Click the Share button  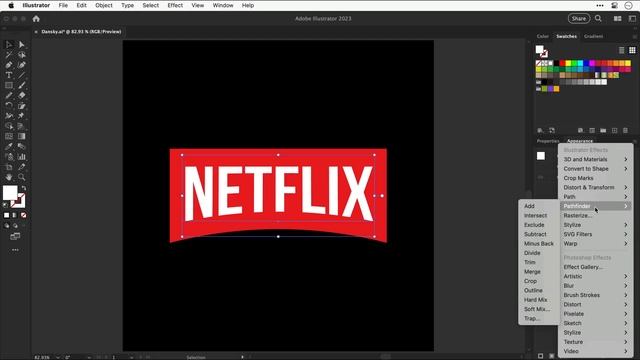pos(579,19)
